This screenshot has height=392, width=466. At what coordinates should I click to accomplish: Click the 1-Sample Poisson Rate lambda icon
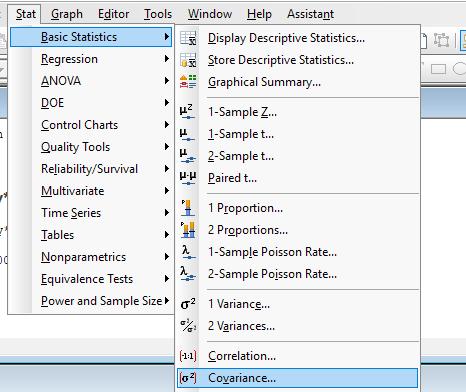(x=188, y=252)
